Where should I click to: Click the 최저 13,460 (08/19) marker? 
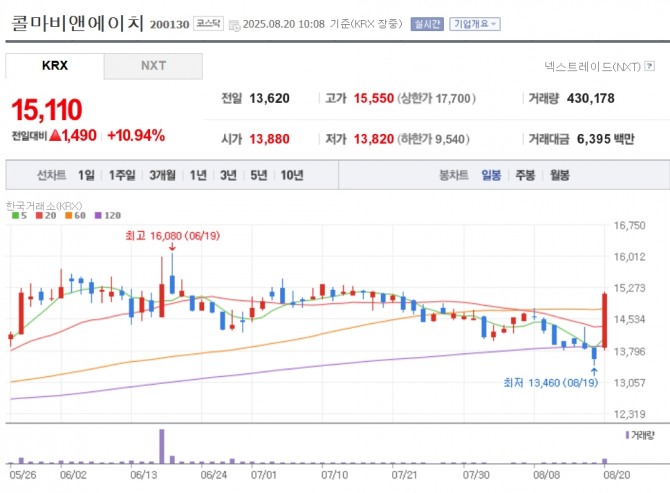550,383
